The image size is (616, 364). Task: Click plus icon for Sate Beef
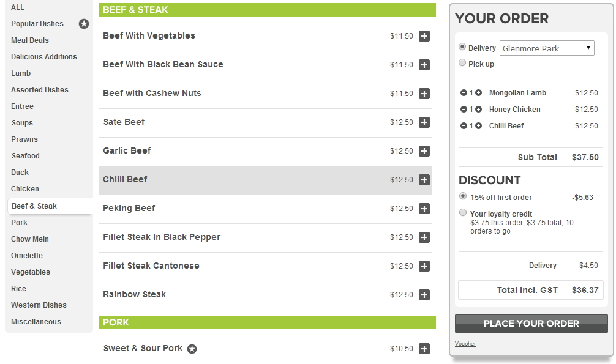tap(424, 122)
